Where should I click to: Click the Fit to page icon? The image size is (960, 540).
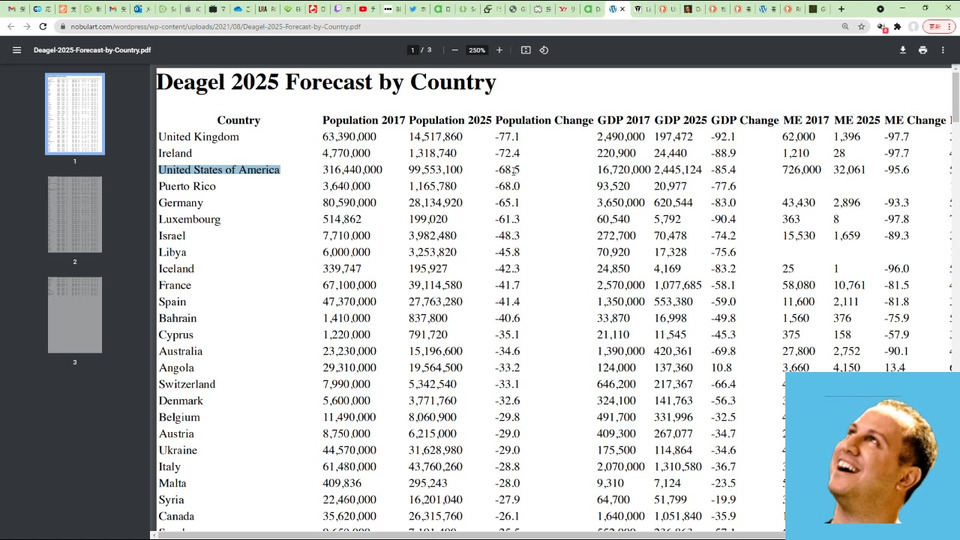(x=526, y=50)
